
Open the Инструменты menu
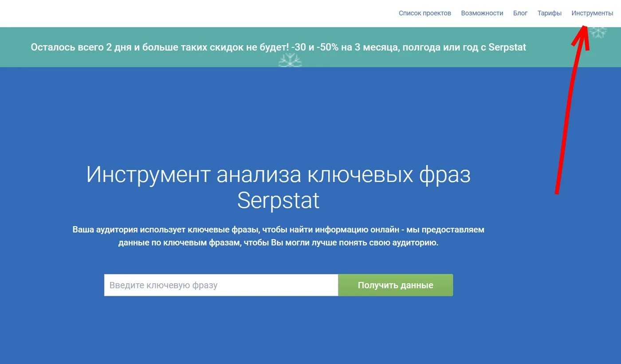click(x=592, y=13)
